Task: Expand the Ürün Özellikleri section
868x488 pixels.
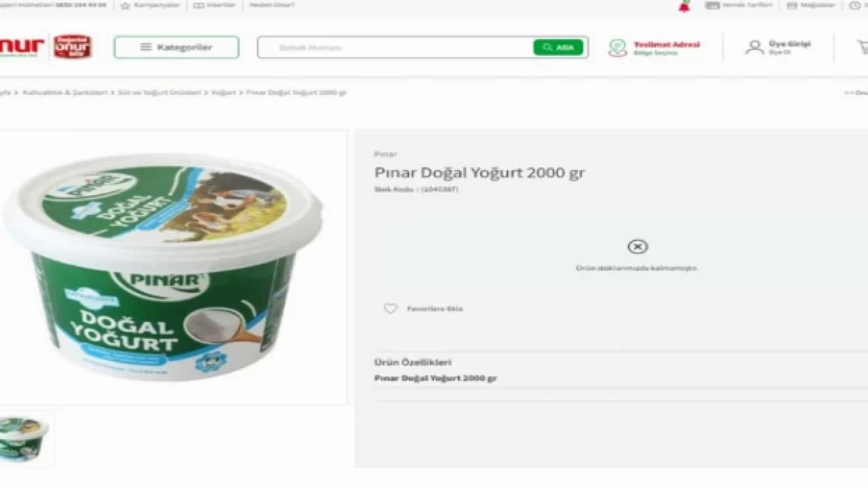Action: tap(412, 363)
